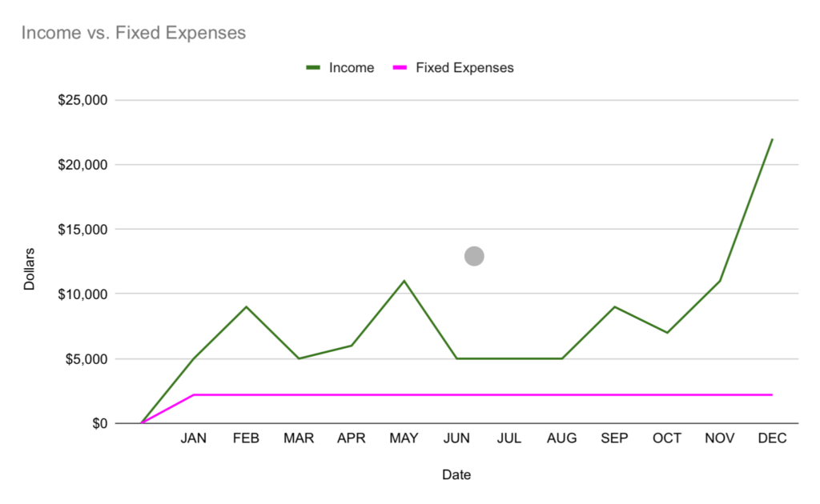Select the Income legend label
Image resolution: width=820 pixels, height=504 pixels.
352,68
